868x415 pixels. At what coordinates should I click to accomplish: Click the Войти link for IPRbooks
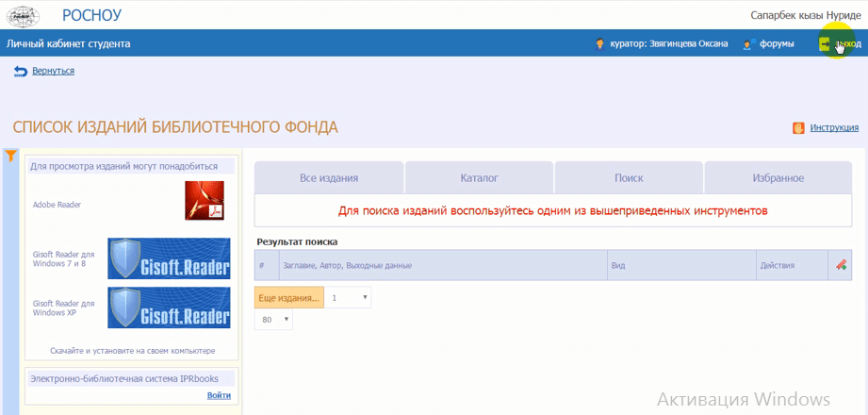pos(219,395)
